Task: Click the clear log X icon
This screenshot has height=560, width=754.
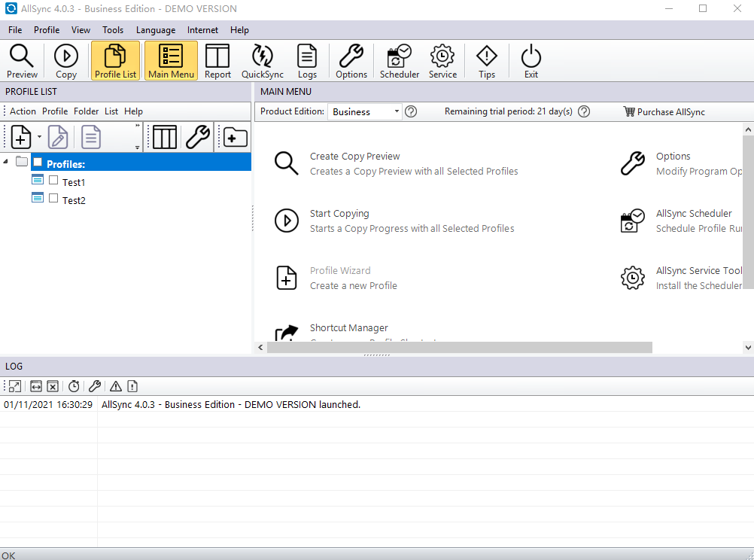Action: coord(53,386)
